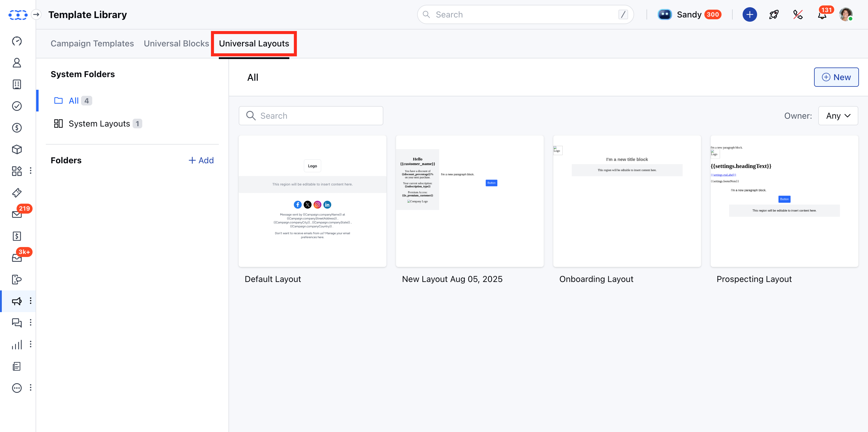868x432 pixels.
Task: Open the Onboarding Layout thumbnail
Action: tap(627, 201)
